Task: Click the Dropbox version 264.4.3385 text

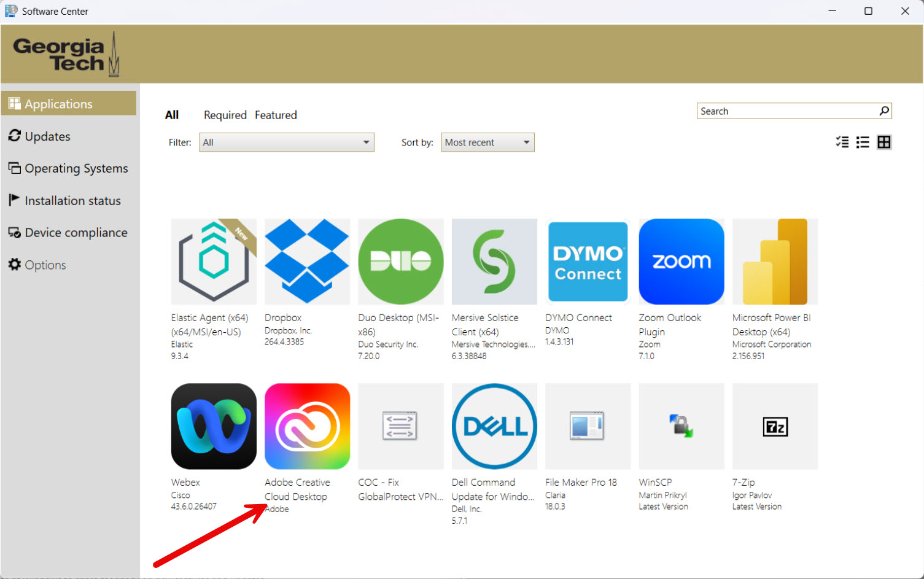Action: coord(284,342)
